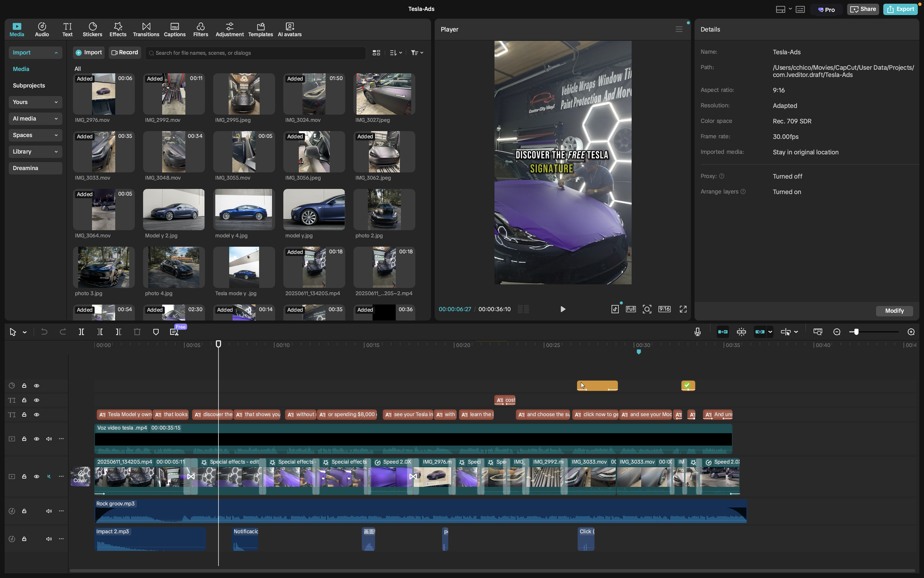Mute the Impact 2.mp3 audio track
Screen dimensions: 924x578
pos(49,539)
